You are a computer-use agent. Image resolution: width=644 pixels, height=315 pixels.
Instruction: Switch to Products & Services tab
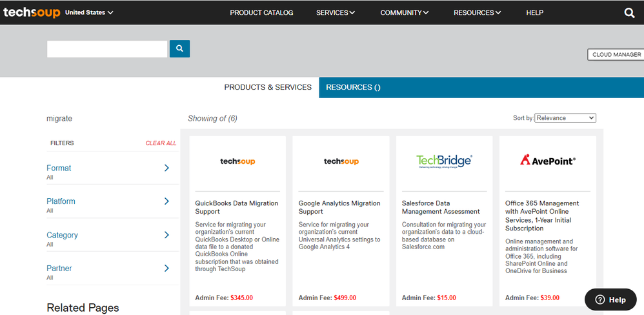pyautogui.click(x=268, y=87)
